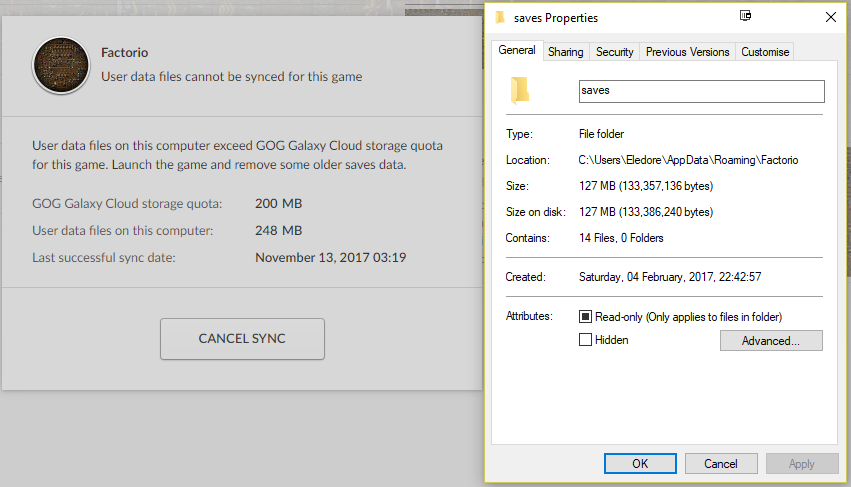This screenshot has width=851, height=487.
Task: Click the Factorio game icon in GOG dialog
Action: click(x=61, y=65)
